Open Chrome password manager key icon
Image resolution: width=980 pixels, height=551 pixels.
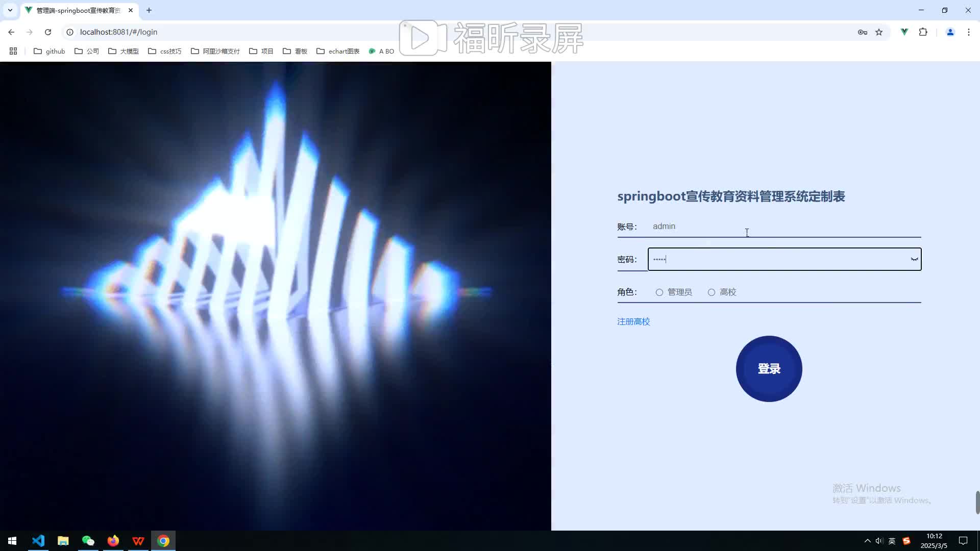pos(862,32)
